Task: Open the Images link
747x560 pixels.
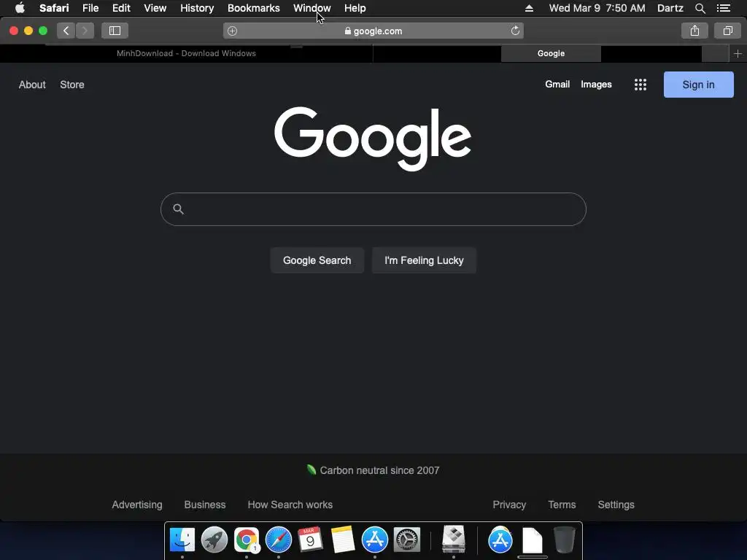Action: click(x=596, y=85)
